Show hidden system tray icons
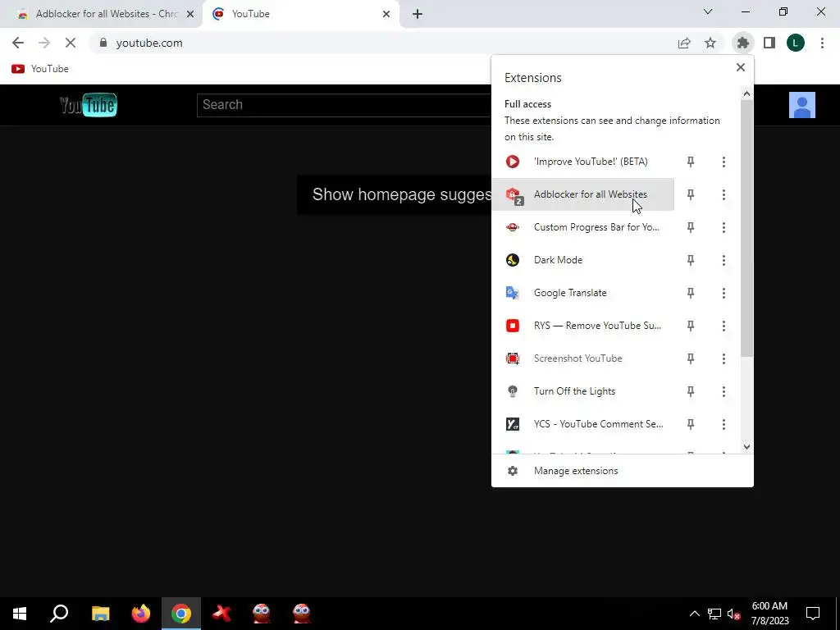The height and width of the screenshot is (630, 840). 694,614
